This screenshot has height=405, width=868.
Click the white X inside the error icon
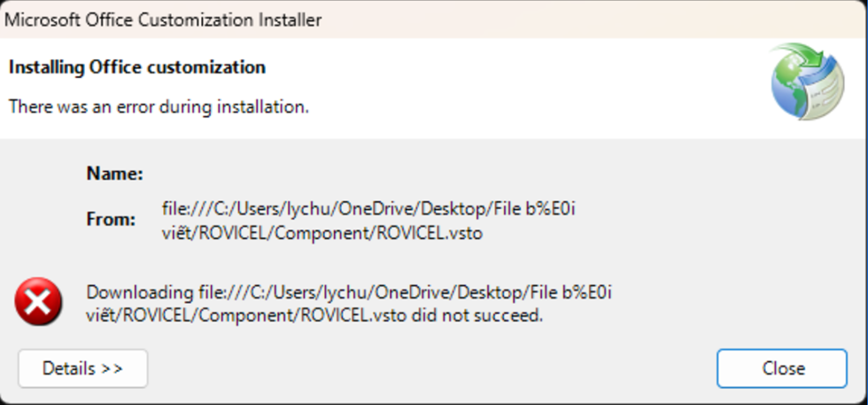tap(38, 302)
